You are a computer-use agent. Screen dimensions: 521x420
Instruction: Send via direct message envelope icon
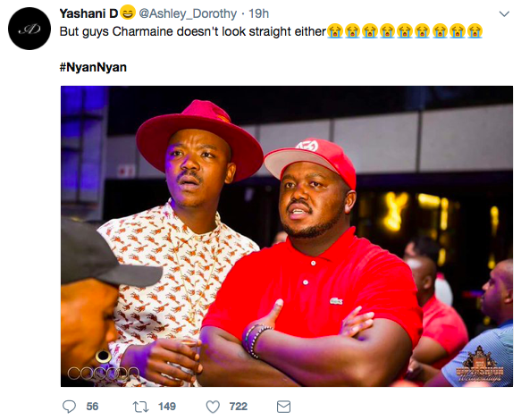coord(283,407)
